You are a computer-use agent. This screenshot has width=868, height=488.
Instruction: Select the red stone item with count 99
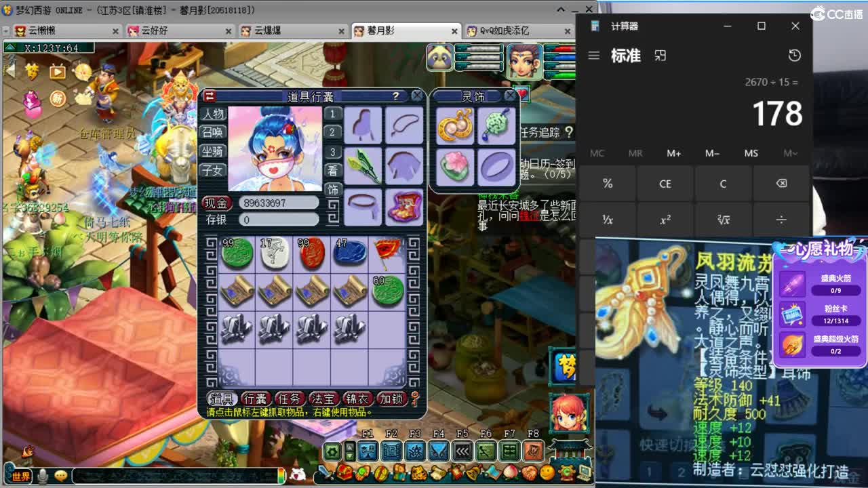[x=312, y=253]
